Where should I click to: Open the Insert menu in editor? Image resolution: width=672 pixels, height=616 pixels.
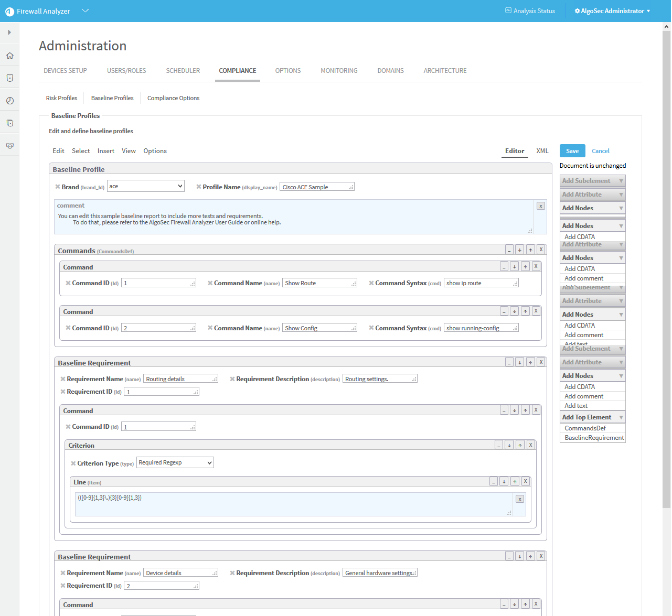coord(105,151)
